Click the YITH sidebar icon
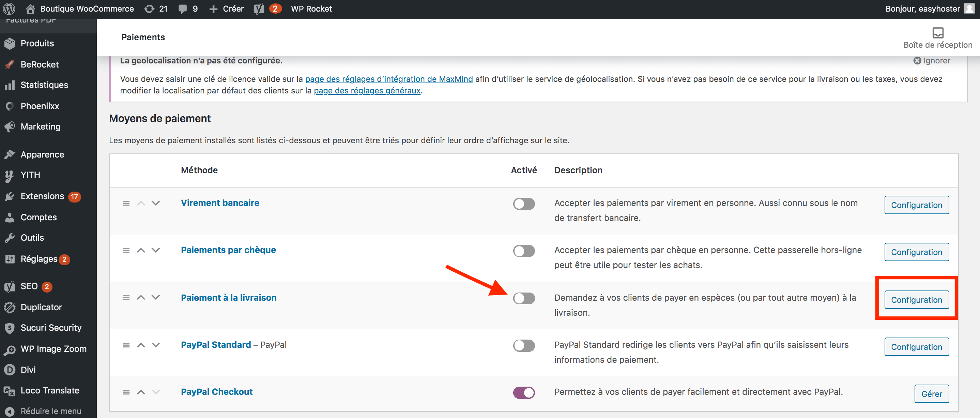This screenshot has height=418, width=980. [10, 176]
